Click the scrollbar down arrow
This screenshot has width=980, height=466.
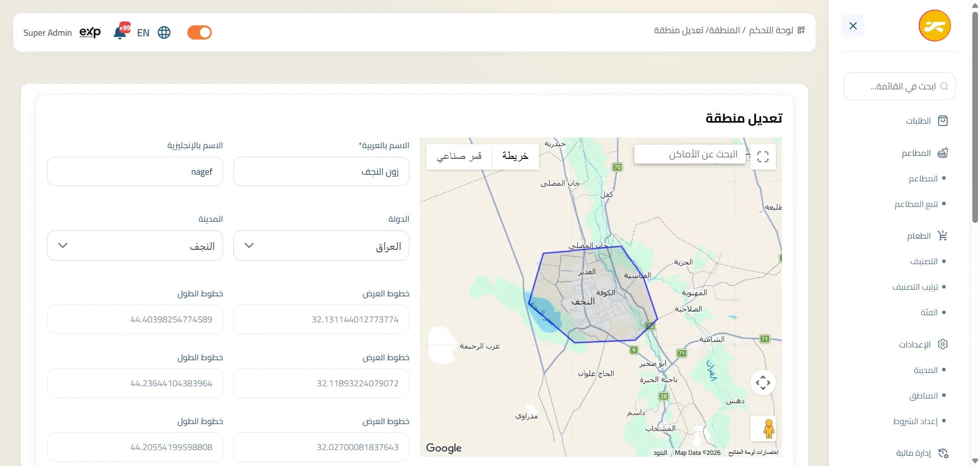coord(975,461)
